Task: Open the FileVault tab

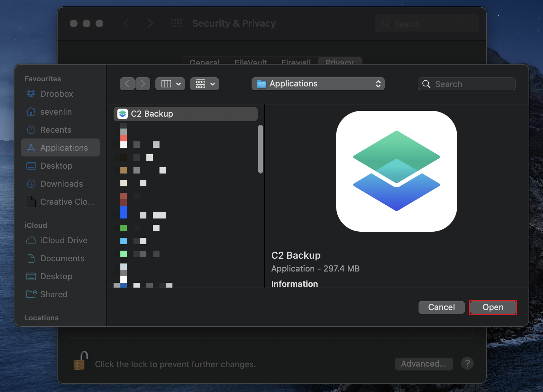Action: click(x=251, y=62)
